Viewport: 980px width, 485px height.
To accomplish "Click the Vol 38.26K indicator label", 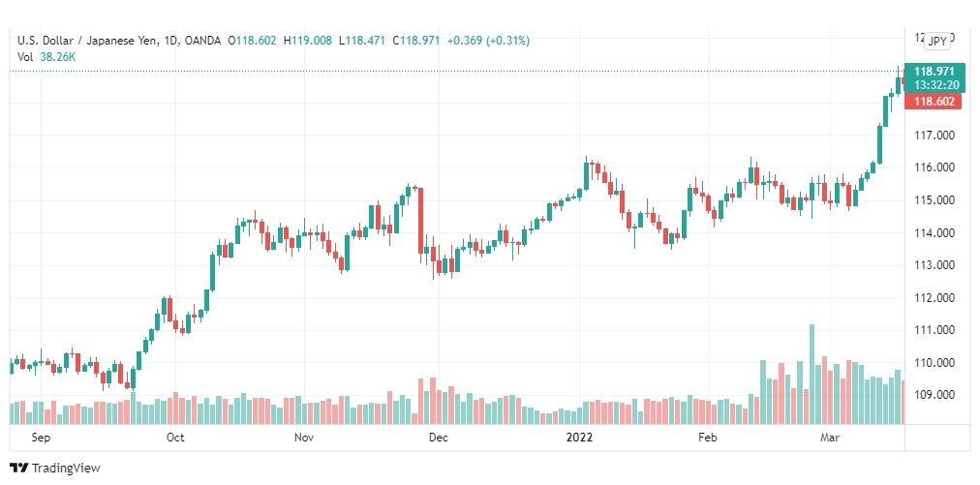I will click(x=46, y=56).
